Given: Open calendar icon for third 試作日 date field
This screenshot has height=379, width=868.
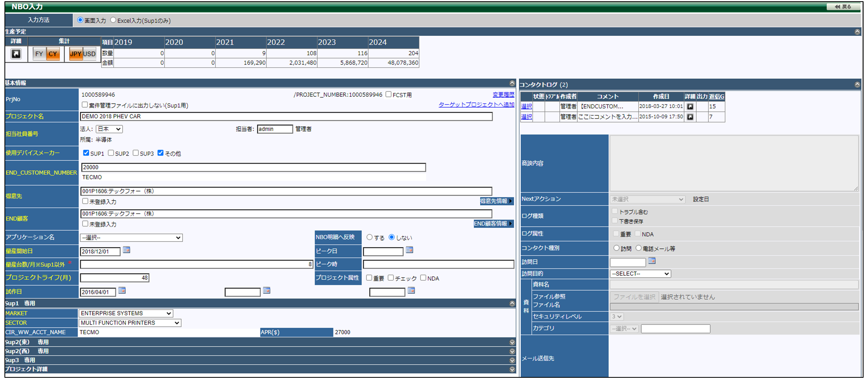Looking at the screenshot, I should 411,290.
